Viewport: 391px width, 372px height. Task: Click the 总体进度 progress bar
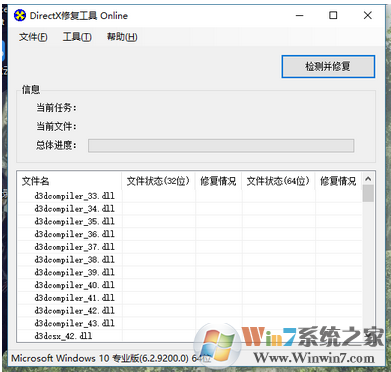click(221, 146)
